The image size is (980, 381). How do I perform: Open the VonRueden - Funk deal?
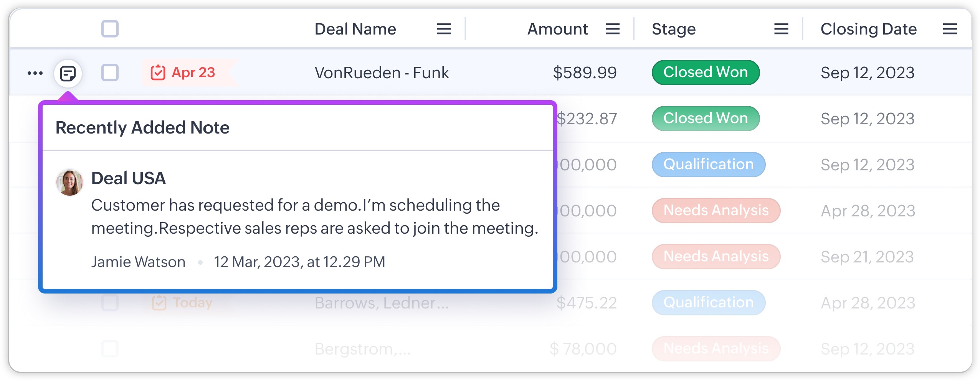coord(382,73)
